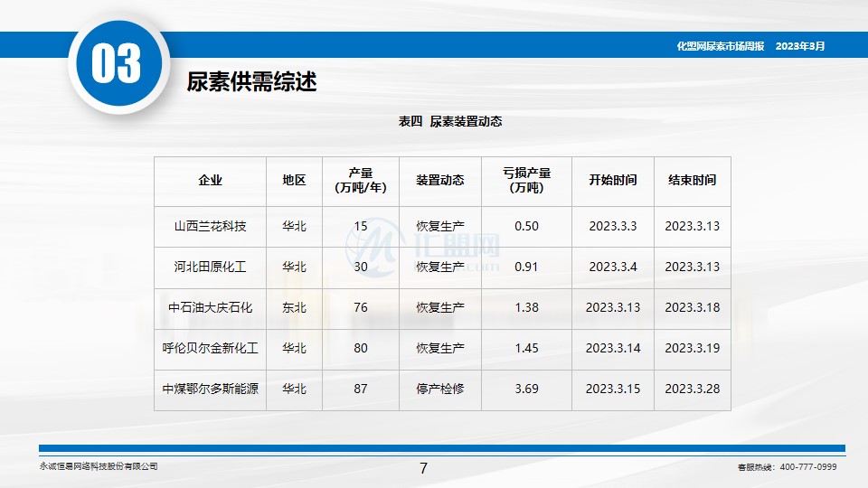Select the 中石油大庆石化 company cell

coord(210,307)
